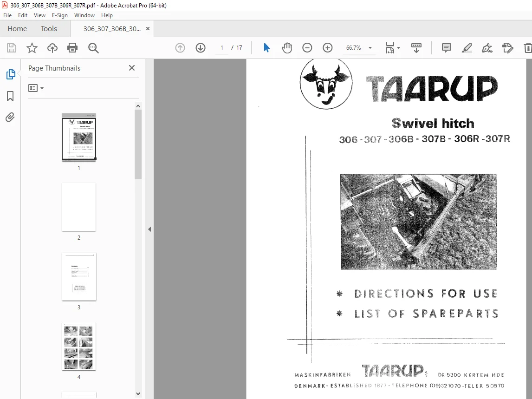Open Page Thumbnails panel icon

(11, 74)
